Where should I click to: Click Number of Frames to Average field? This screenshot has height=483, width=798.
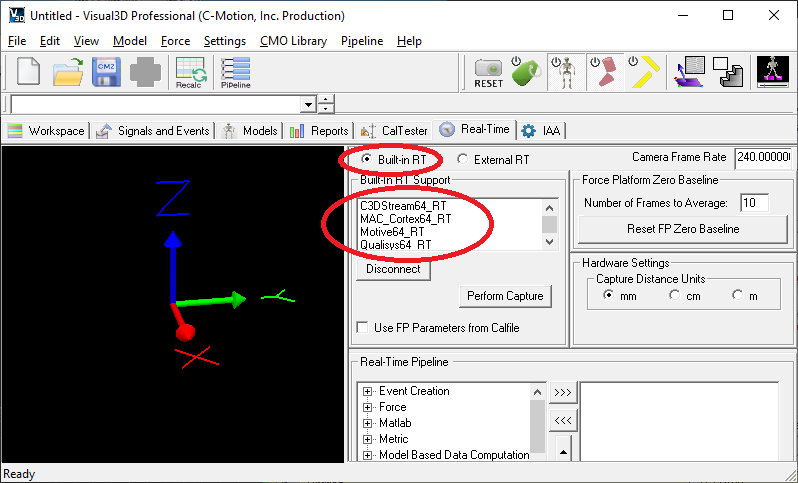click(754, 203)
